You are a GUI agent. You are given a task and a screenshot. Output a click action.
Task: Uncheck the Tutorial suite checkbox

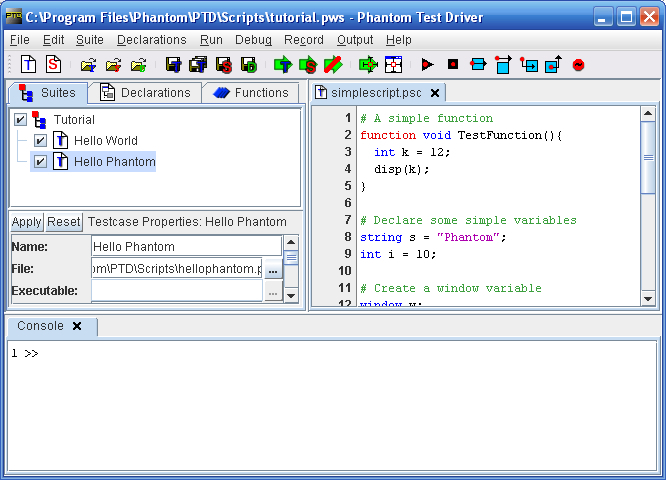click(x=20, y=120)
